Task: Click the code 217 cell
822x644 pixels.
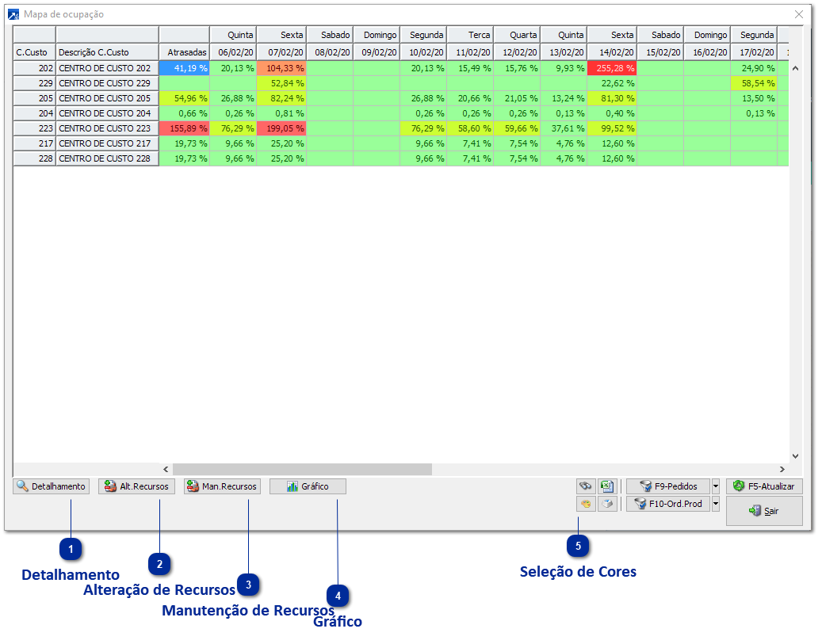Action: click(35, 143)
